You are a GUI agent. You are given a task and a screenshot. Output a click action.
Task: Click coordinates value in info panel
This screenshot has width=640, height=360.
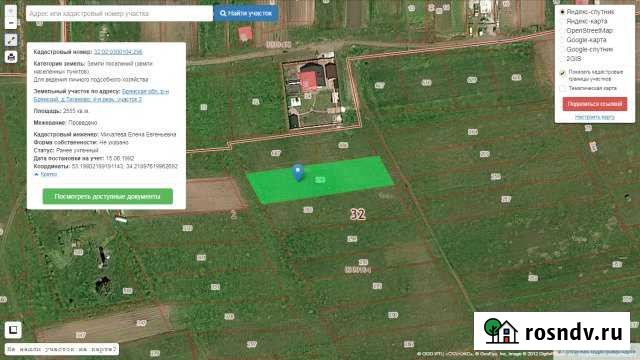(x=124, y=167)
